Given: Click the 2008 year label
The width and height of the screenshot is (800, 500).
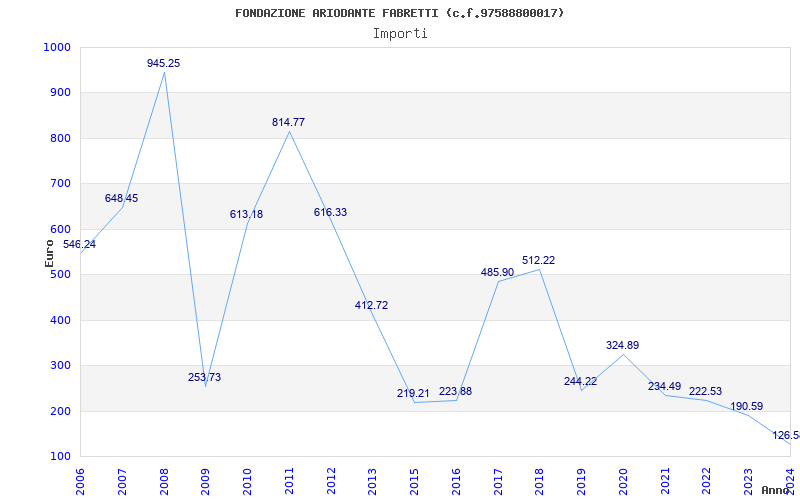Looking at the screenshot, I should [164, 481].
